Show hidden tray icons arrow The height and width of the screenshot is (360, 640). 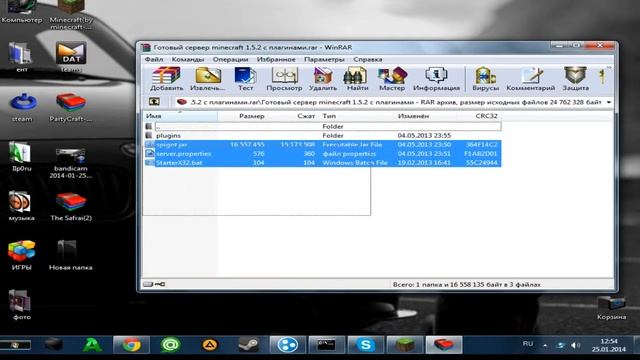545,345
